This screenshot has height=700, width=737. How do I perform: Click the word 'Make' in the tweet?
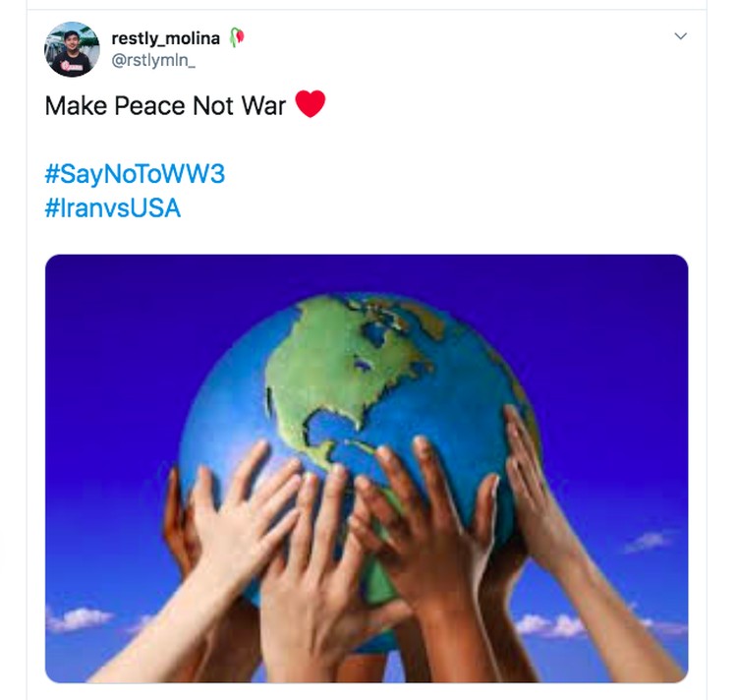(x=76, y=105)
